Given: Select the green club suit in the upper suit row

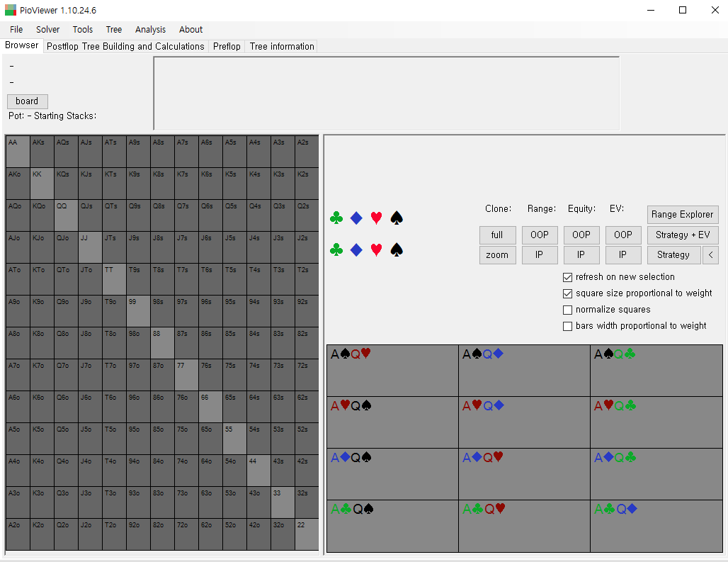Looking at the screenshot, I should (336, 218).
